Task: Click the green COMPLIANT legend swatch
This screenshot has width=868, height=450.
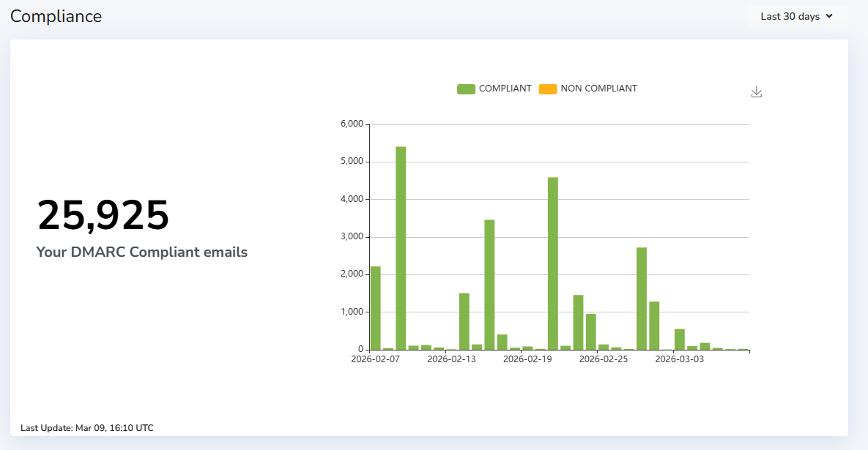Action: (466, 89)
